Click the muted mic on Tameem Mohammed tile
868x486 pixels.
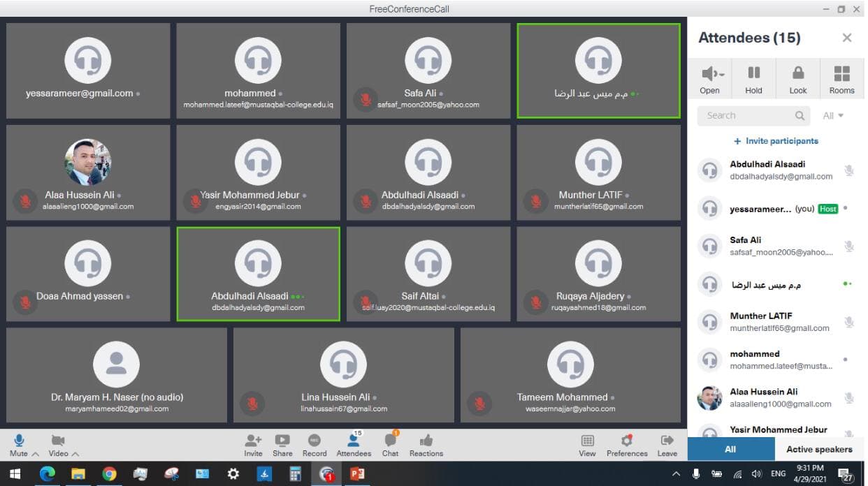click(x=479, y=404)
